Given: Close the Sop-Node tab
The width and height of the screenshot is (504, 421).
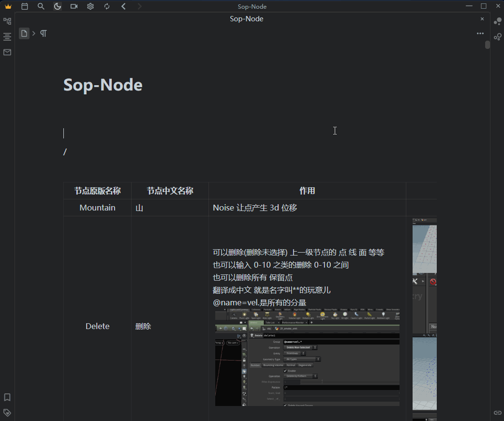Looking at the screenshot, I should tap(482, 19).
